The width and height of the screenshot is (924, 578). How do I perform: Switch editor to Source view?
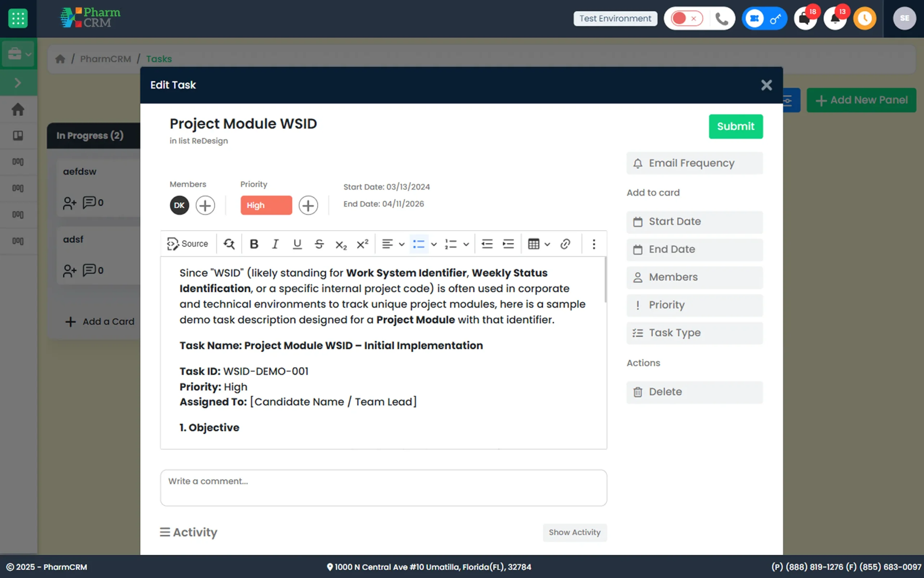187,244
